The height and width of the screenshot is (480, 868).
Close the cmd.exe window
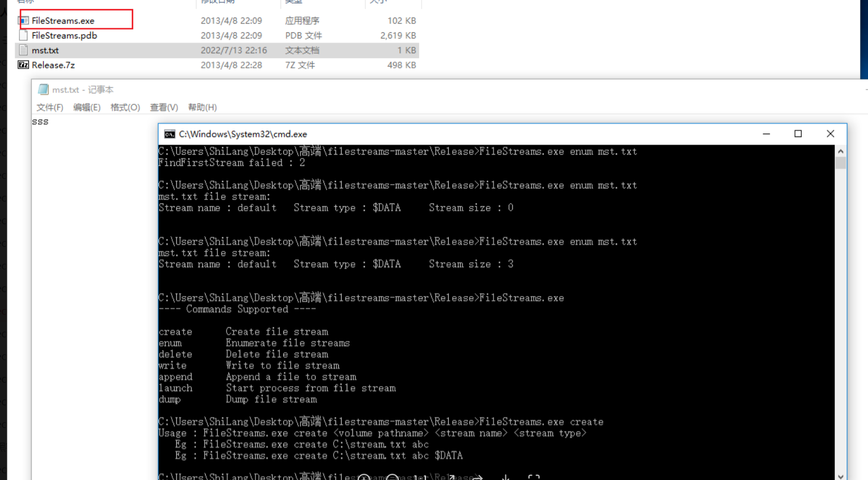[x=830, y=134]
